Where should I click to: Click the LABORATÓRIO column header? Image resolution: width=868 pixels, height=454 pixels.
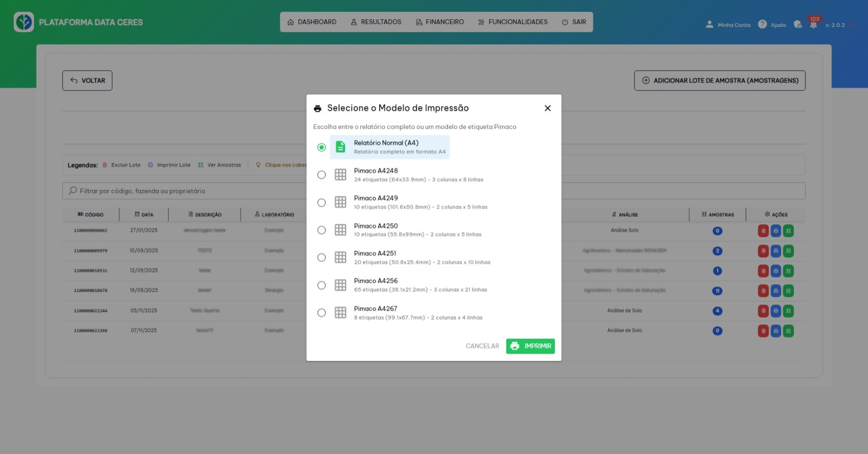pos(275,215)
